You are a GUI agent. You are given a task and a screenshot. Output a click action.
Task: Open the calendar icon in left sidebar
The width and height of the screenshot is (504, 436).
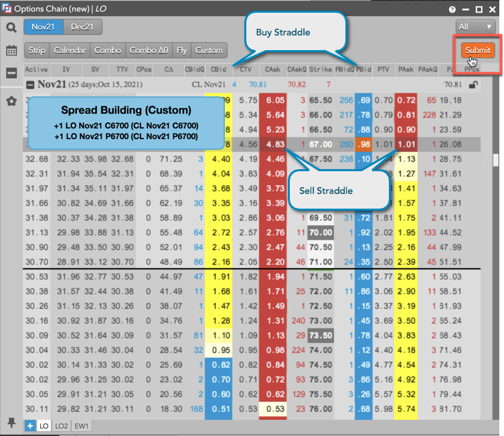pos(11,50)
